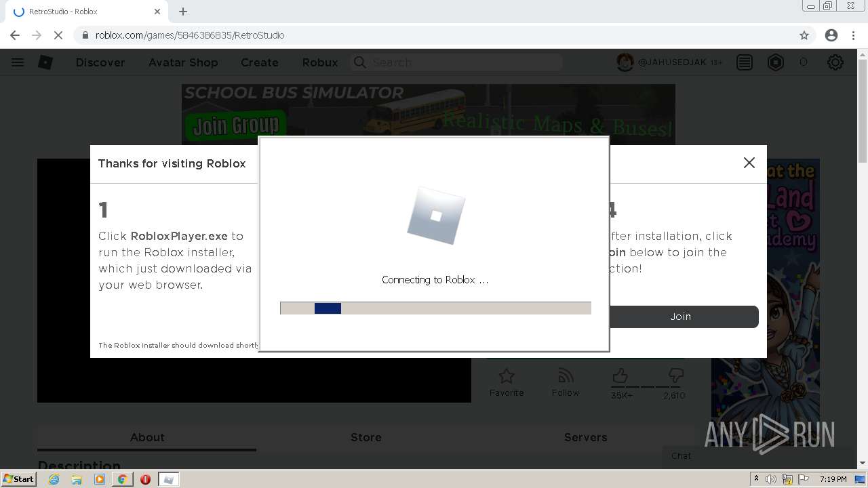Screen dimensions: 868x488
Task: Click the thumbs up like icon
Action: tap(620, 375)
